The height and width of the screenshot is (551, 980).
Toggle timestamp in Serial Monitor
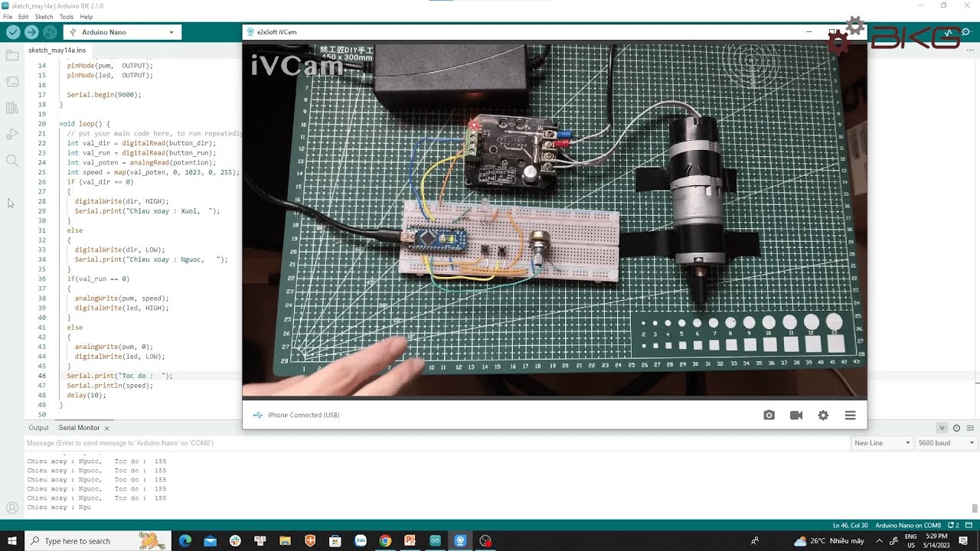tap(956, 428)
